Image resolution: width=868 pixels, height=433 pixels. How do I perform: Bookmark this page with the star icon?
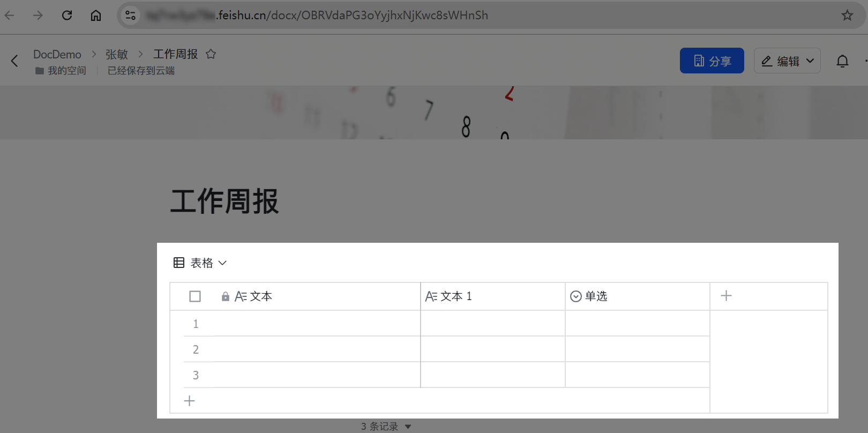pos(847,16)
